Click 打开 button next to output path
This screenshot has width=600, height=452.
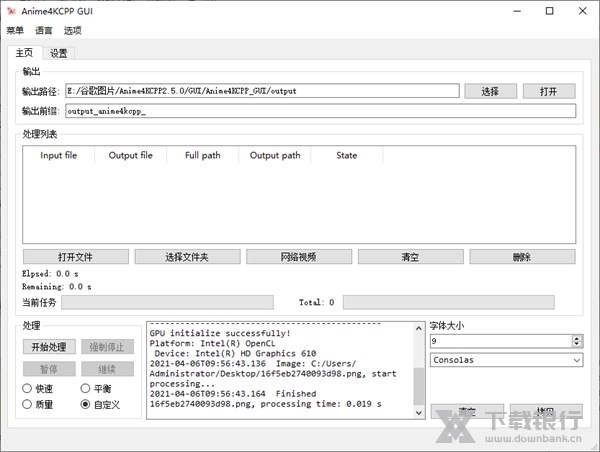(548, 91)
